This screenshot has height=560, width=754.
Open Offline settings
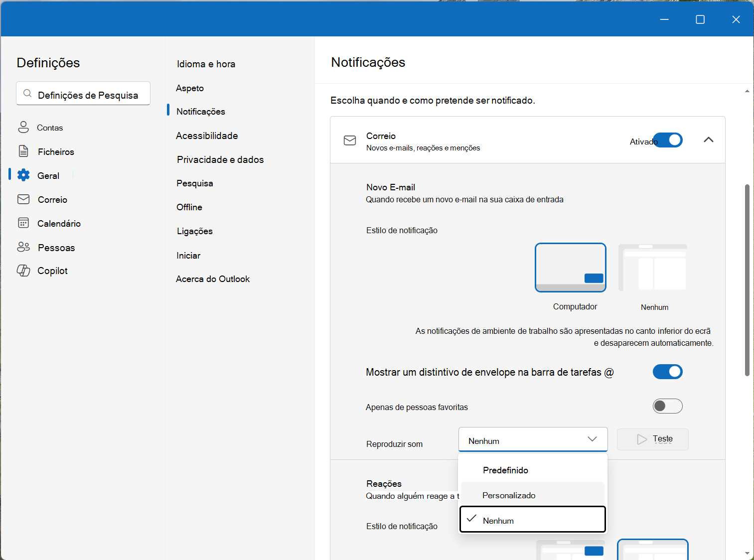(x=189, y=207)
